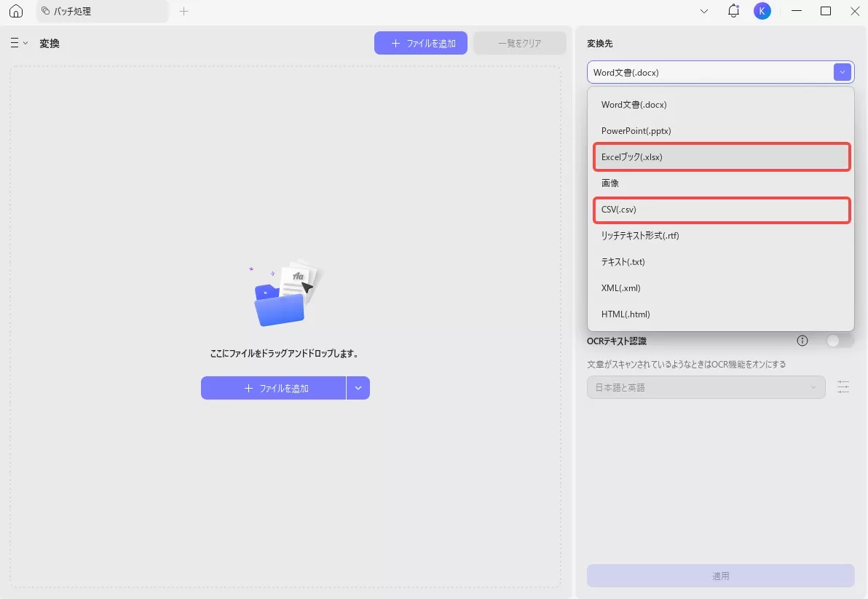
Task: Click the OCR機能をオンにする hint text
Action: point(687,364)
